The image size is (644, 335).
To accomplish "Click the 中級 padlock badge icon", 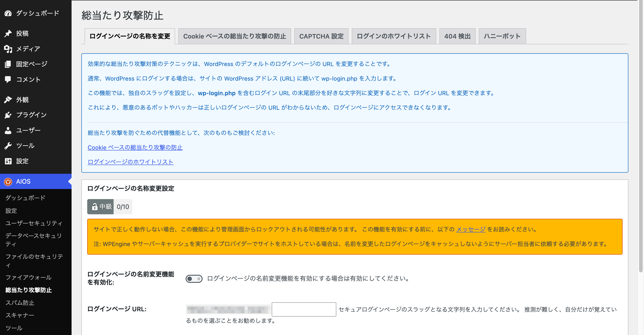I will point(95,207).
